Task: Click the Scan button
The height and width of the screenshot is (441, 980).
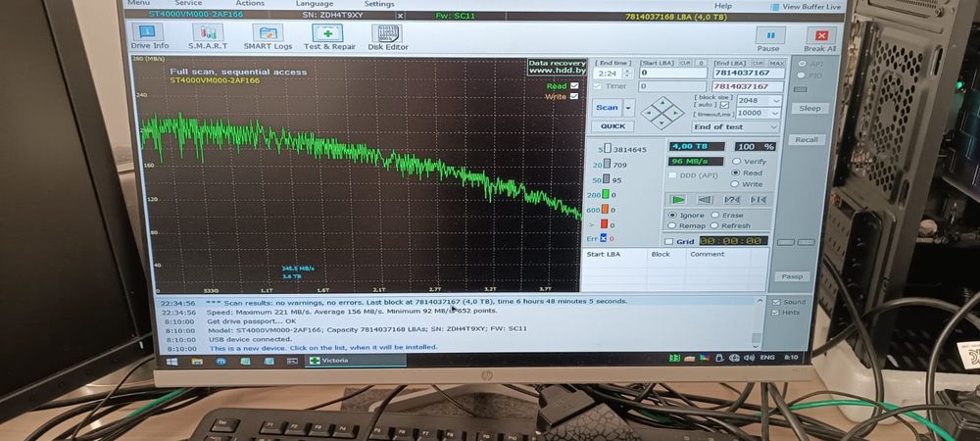Action: 607,108
